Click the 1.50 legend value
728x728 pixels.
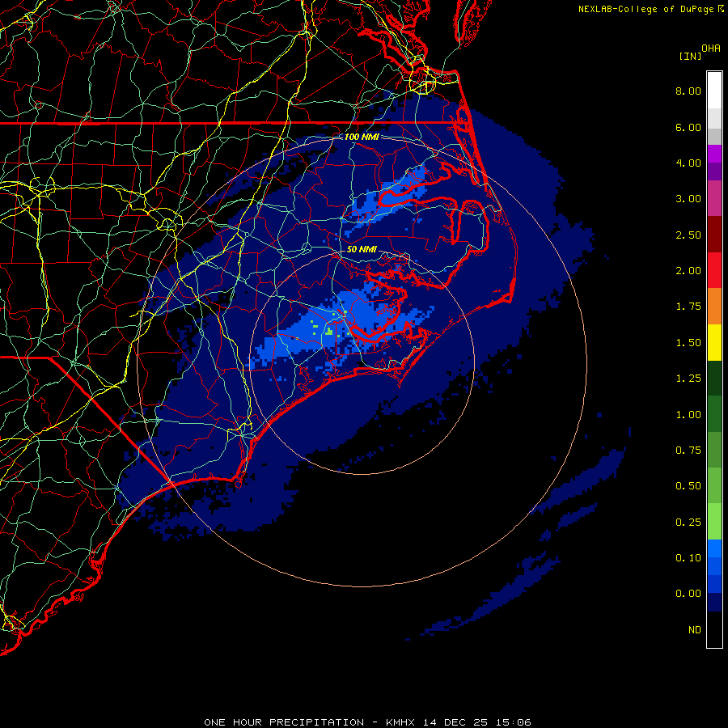pos(688,343)
